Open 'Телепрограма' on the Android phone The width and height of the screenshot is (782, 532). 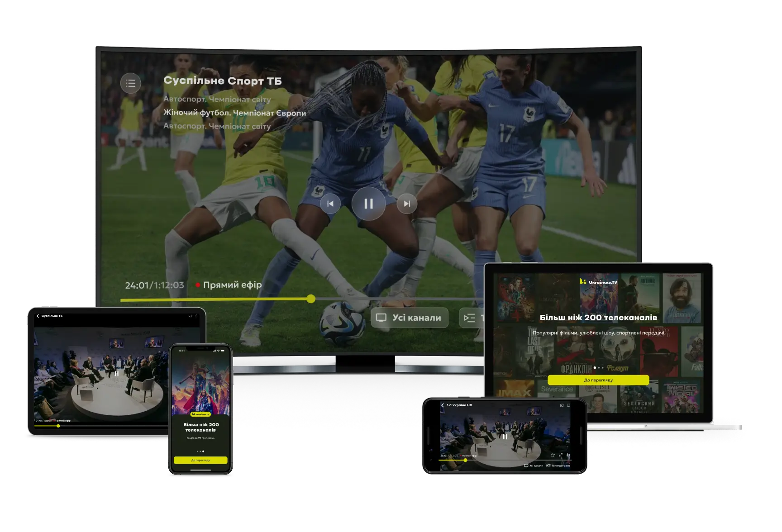tap(558, 465)
